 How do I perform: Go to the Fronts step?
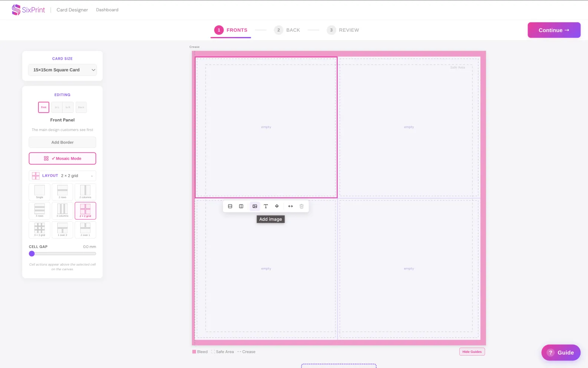coord(231,30)
